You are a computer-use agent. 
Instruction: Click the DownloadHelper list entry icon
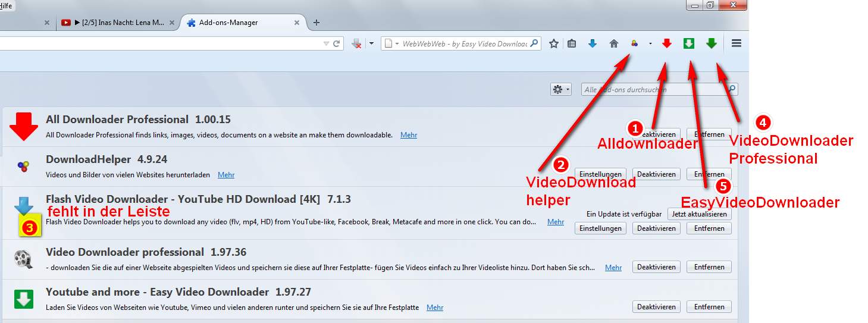[24, 167]
